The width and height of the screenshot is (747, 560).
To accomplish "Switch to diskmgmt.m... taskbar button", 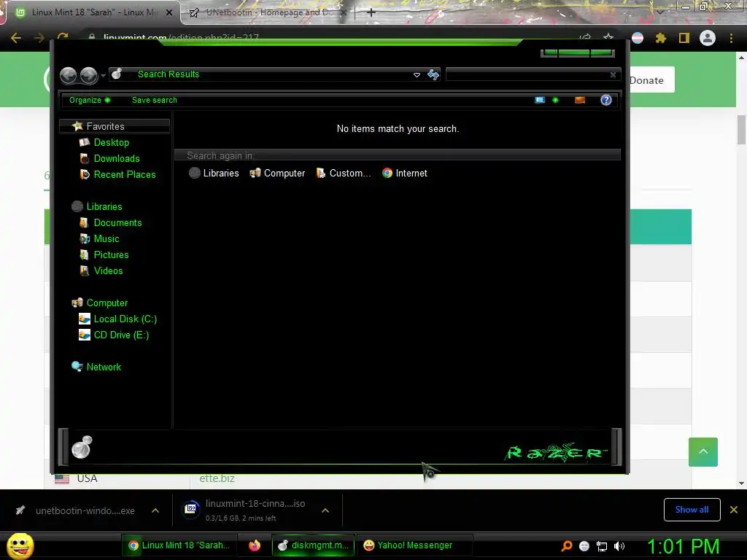I will coord(314,545).
